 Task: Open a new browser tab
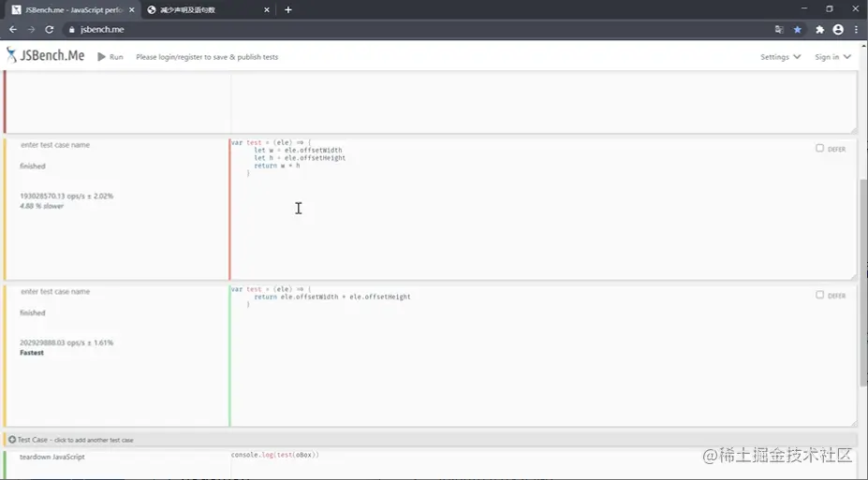pyautogui.click(x=287, y=10)
